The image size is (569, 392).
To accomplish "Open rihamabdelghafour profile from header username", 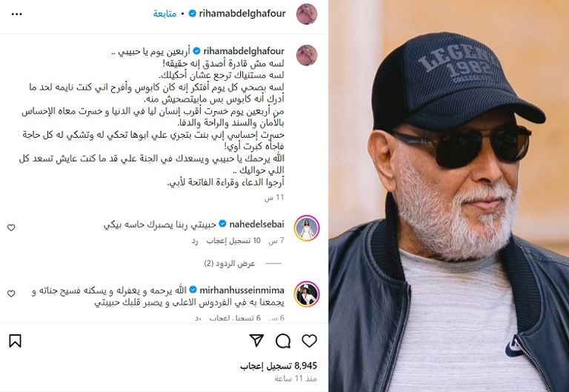I will [x=242, y=14].
